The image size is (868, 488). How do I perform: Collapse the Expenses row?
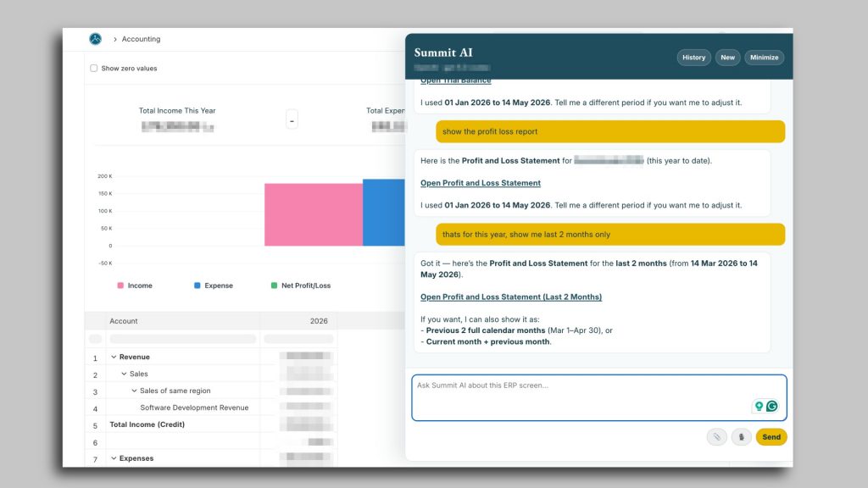pos(114,458)
